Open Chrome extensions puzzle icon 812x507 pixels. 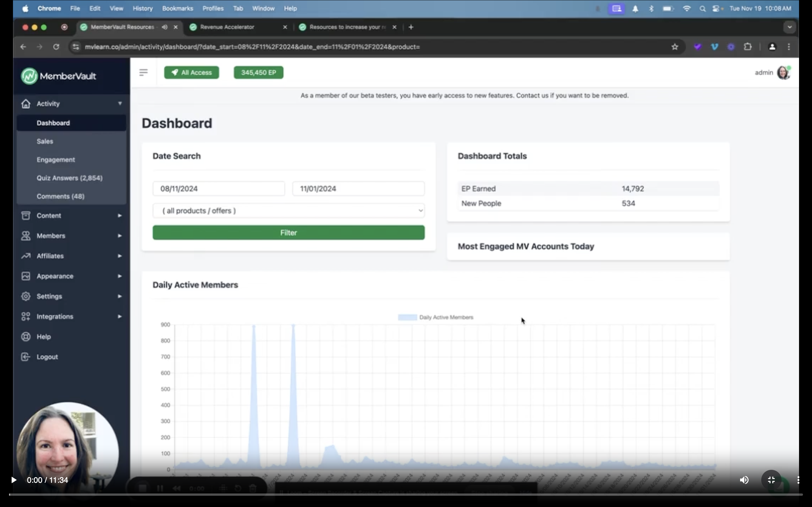coord(748,47)
